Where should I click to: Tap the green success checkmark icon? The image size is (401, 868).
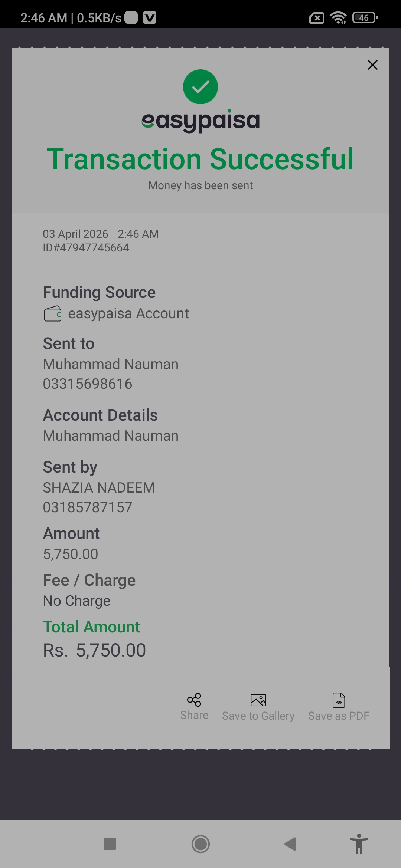(x=200, y=87)
